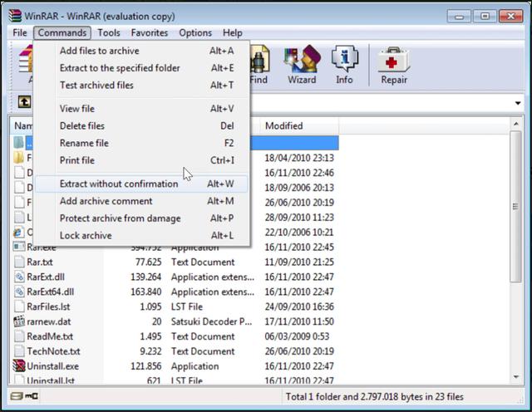
Task: Select the Uninstall.exe file icon
Action: click(x=19, y=366)
